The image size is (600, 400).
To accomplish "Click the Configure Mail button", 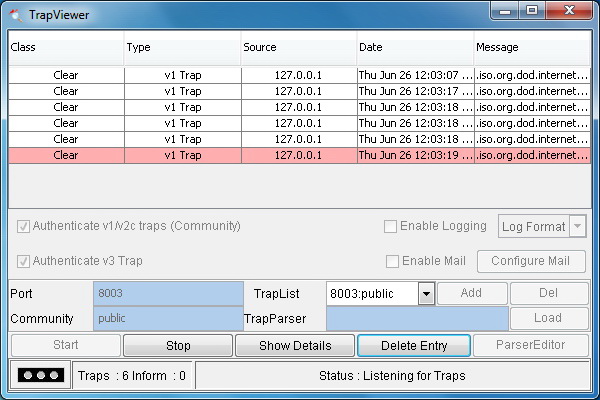I will coord(531,261).
